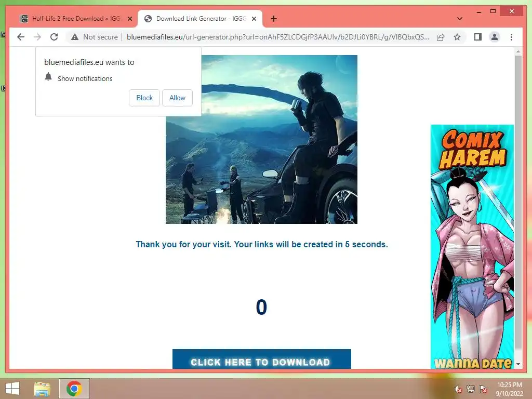Viewport: 532px width, 399px height.
Task: Minimize the Chrome window
Action: [478, 11]
